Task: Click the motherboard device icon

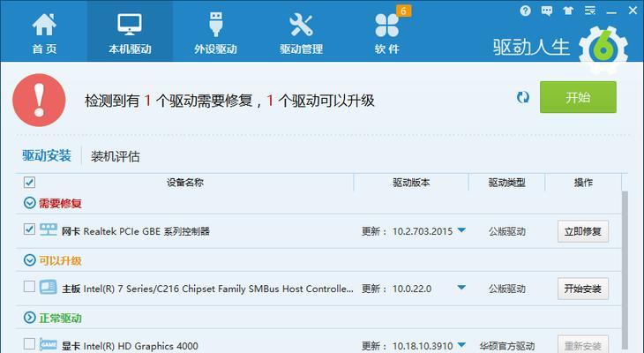Action: coord(48,287)
